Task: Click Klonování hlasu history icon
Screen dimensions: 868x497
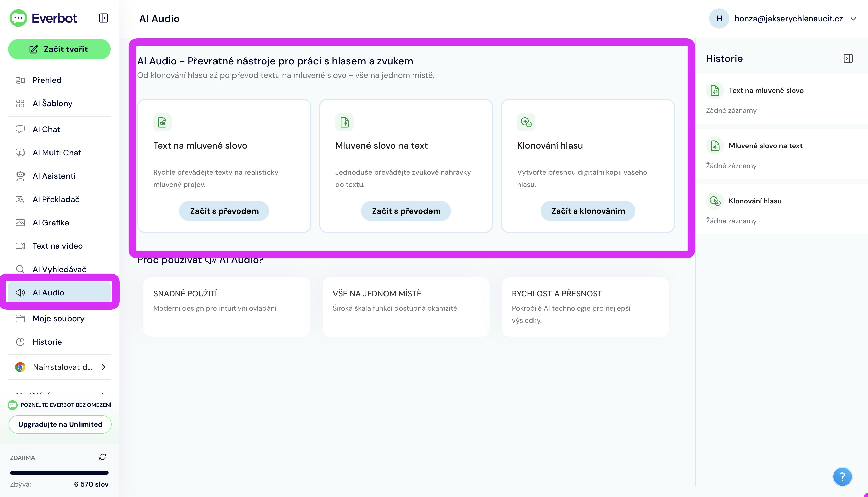Action: pyautogui.click(x=715, y=201)
